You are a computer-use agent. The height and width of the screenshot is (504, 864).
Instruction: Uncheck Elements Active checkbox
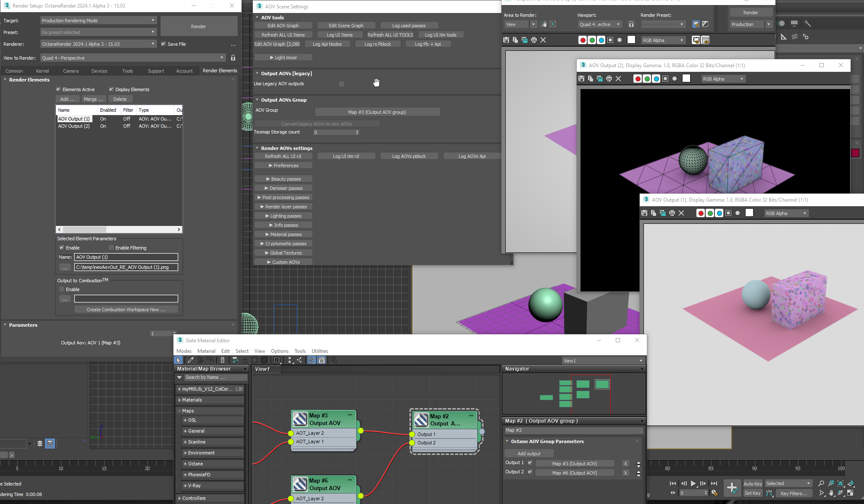pyautogui.click(x=58, y=89)
